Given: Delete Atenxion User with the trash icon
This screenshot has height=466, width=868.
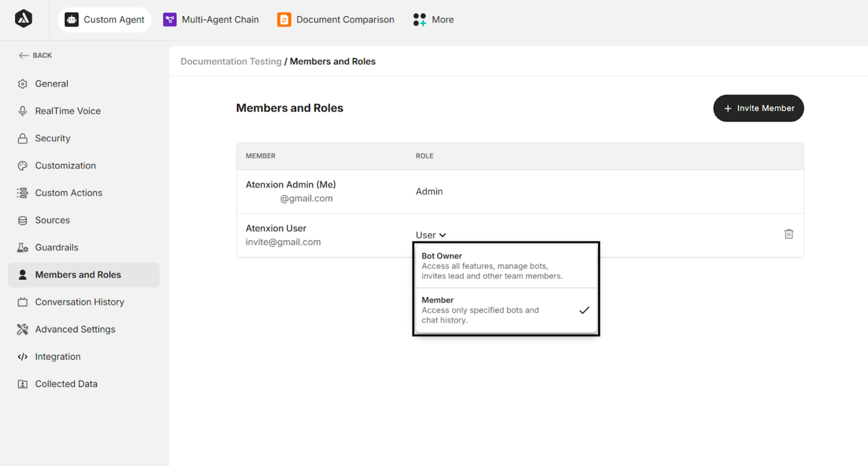Looking at the screenshot, I should click(789, 234).
